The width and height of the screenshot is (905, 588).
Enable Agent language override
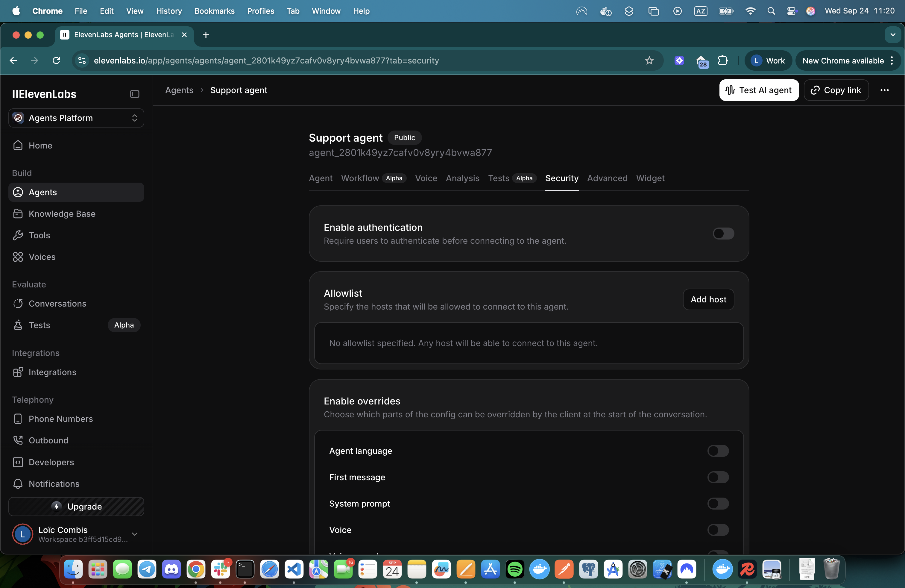[x=718, y=451]
